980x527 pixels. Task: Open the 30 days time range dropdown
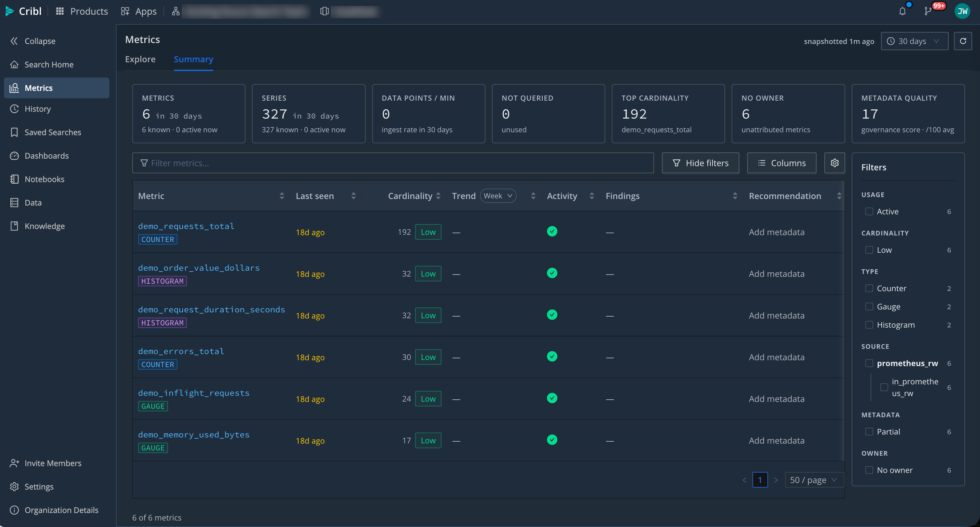pyautogui.click(x=914, y=41)
